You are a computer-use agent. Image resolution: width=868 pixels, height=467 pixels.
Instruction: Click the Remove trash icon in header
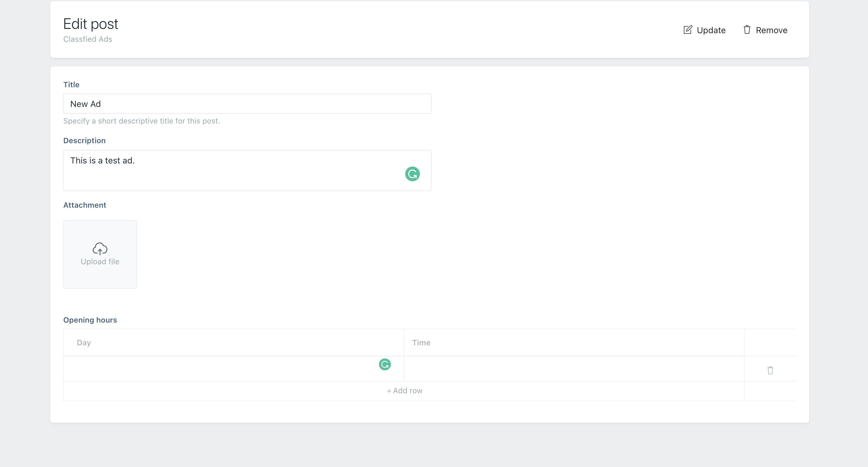click(x=747, y=30)
